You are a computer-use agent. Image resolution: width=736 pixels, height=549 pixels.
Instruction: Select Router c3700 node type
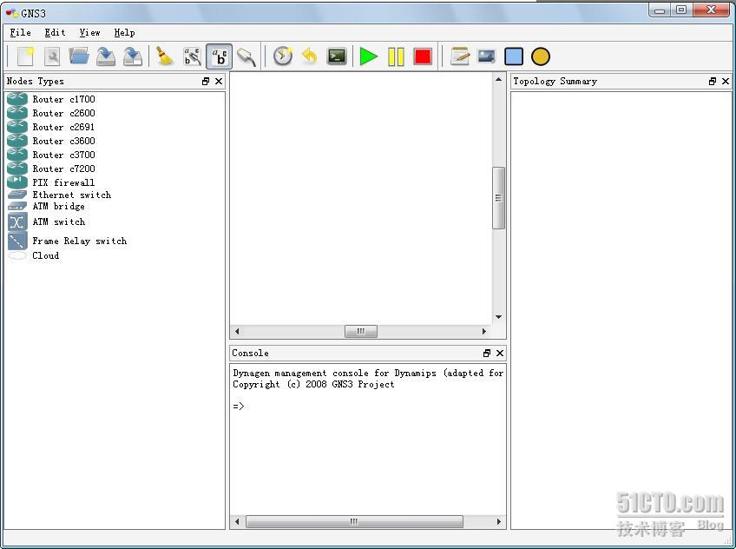point(64,155)
